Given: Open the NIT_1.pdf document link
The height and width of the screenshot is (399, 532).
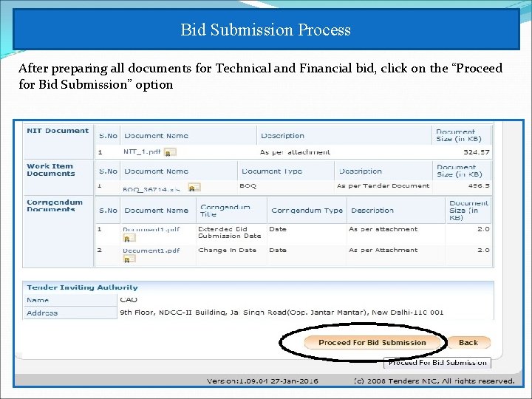Looking at the screenshot, I should pos(141,151).
